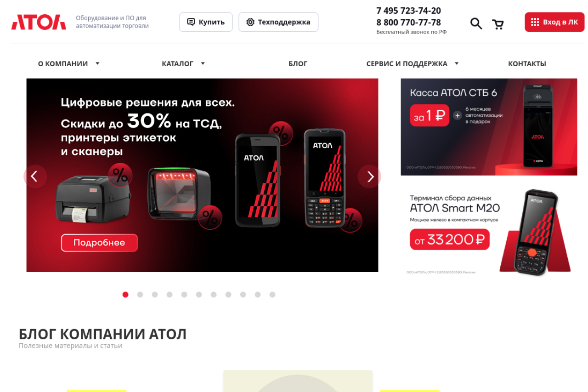Open the БЛОГ menu item
This screenshot has width=588, height=392.
click(x=298, y=64)
